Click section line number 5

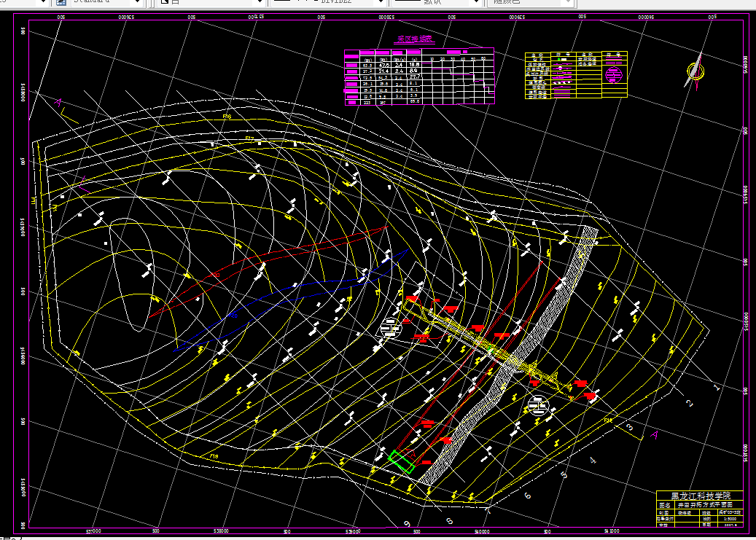click(564, 475)
